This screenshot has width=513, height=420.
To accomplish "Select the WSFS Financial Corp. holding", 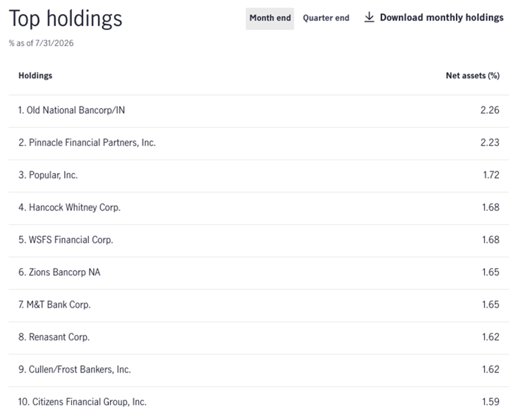I will tap(66, 240).
